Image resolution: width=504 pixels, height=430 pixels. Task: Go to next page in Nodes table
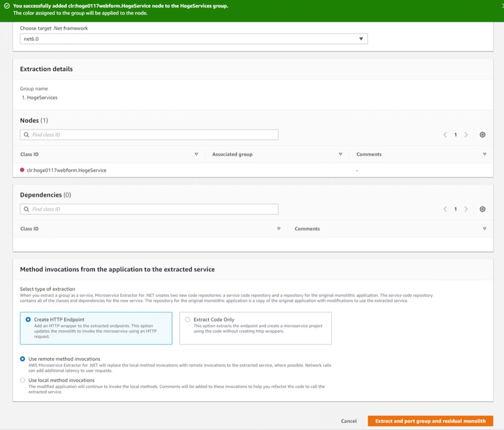coord(466,134)
